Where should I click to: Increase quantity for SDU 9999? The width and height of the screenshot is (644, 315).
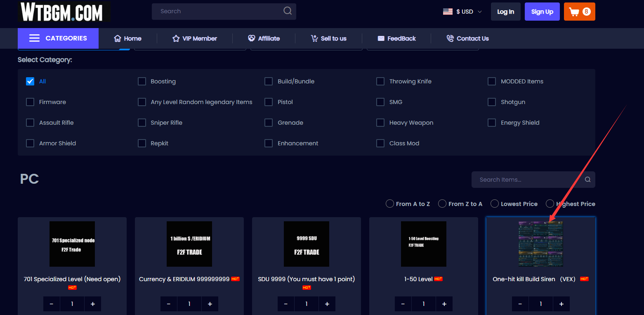pyautogui.click(x=327, y=304)
